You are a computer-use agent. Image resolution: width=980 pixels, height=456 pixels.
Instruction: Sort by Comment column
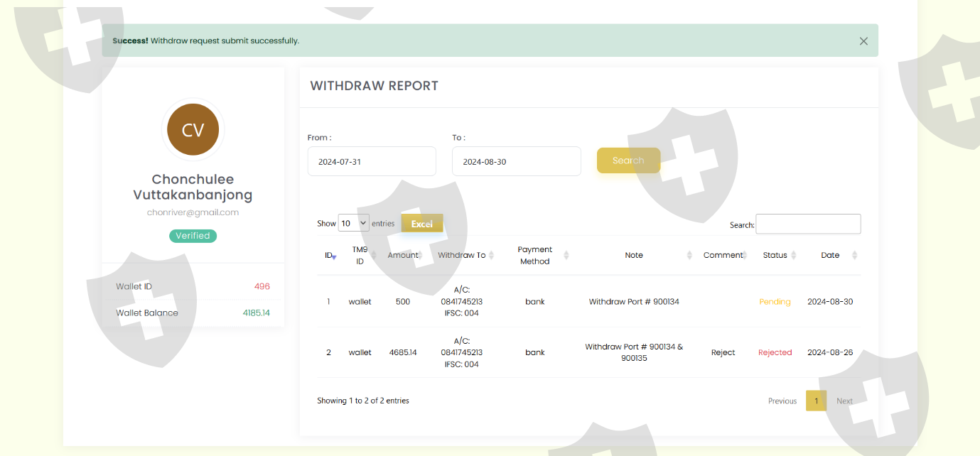(723, 256)
